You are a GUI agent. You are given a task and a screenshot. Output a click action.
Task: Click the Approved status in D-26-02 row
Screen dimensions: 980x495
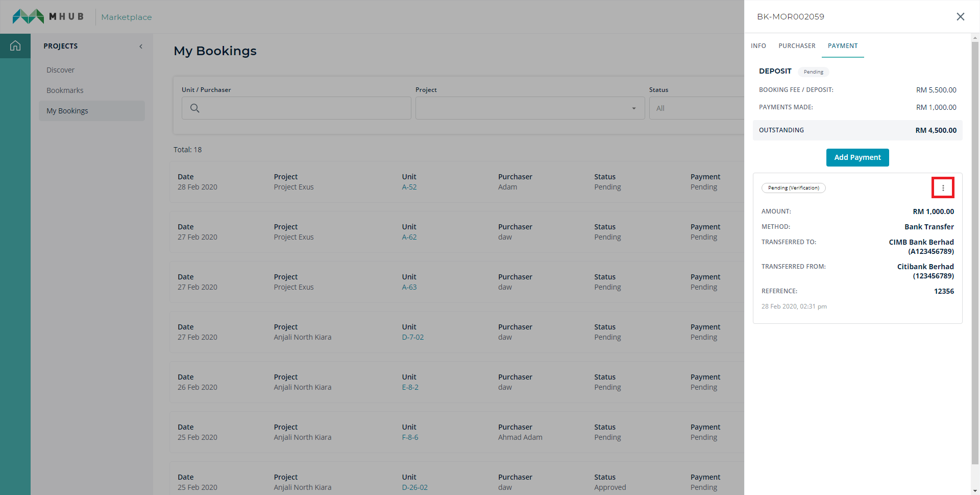(610, 487)
